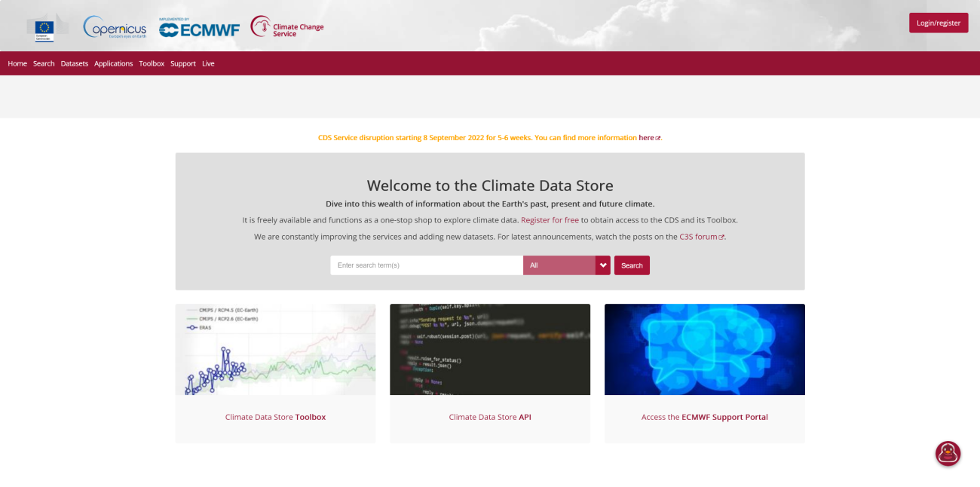The width and height of the screenshot is (980, 487).
Task: Click the Copernicus logo
Action: 114,28
